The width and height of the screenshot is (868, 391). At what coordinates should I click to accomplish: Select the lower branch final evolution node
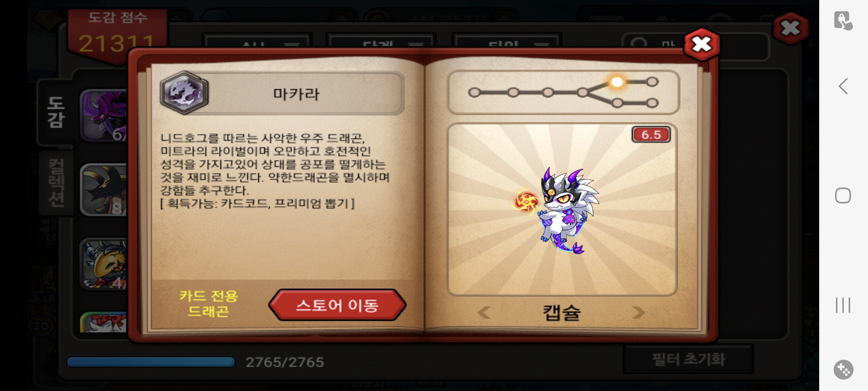pos(652,103)
